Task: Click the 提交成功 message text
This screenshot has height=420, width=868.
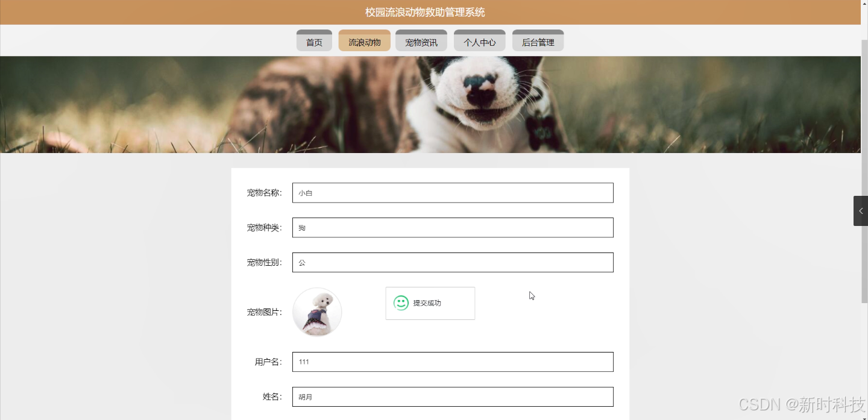Action: (427, 303)
